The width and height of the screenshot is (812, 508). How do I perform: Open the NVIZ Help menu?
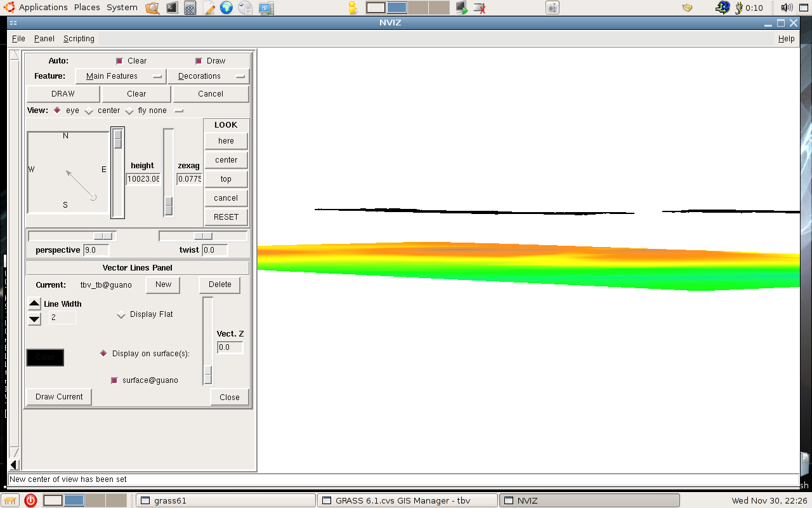coord(786,39)
